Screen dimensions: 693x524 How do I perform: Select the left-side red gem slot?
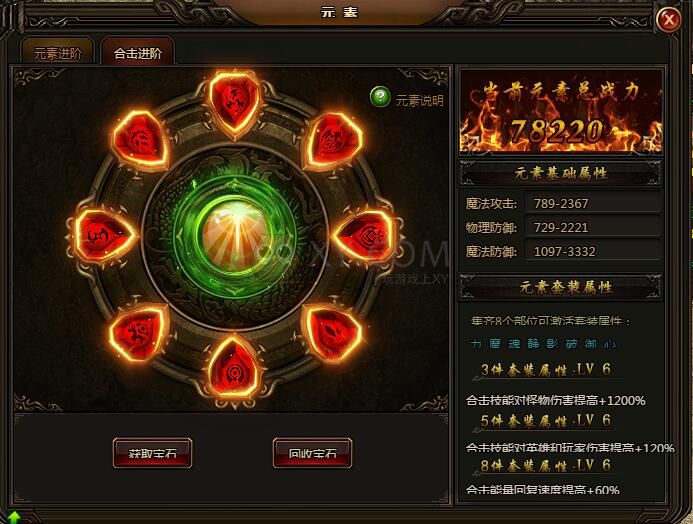click(105, 236)
